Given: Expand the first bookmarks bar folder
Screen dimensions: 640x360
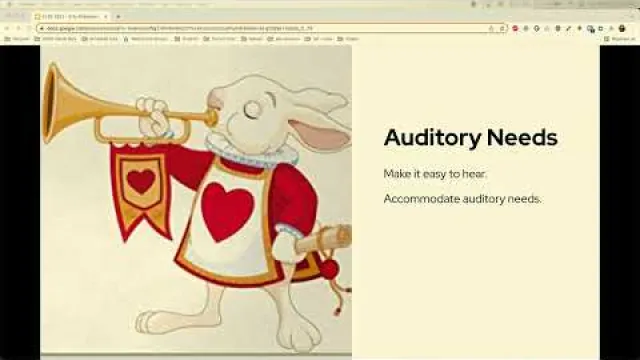Looking at the screenshot, I should [17, 39].
